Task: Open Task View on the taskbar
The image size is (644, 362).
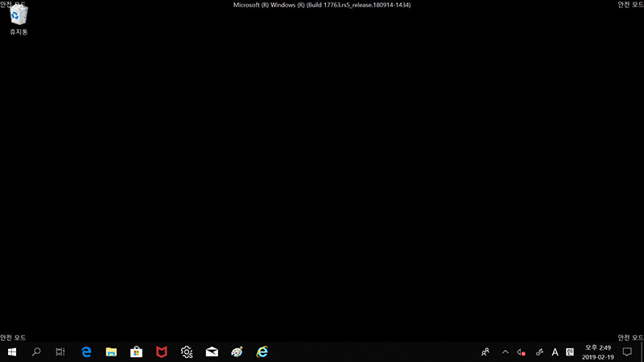Action: tap(60, 352)
